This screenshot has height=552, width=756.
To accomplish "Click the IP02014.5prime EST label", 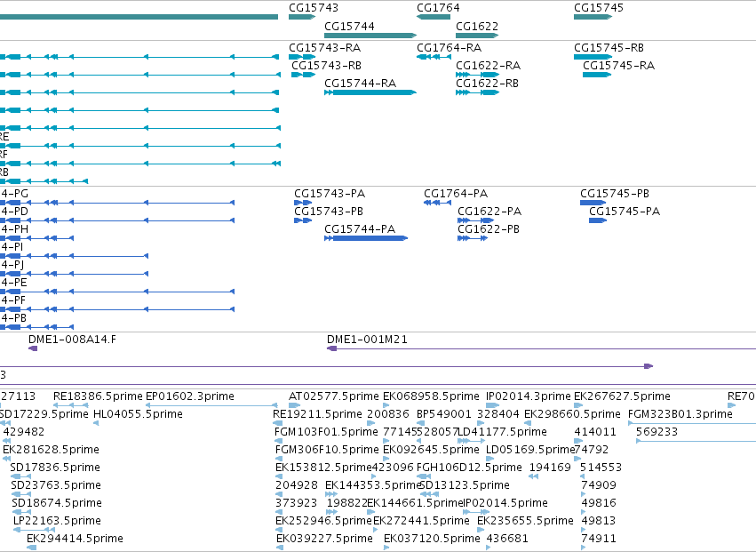I will tap(505, 504).
